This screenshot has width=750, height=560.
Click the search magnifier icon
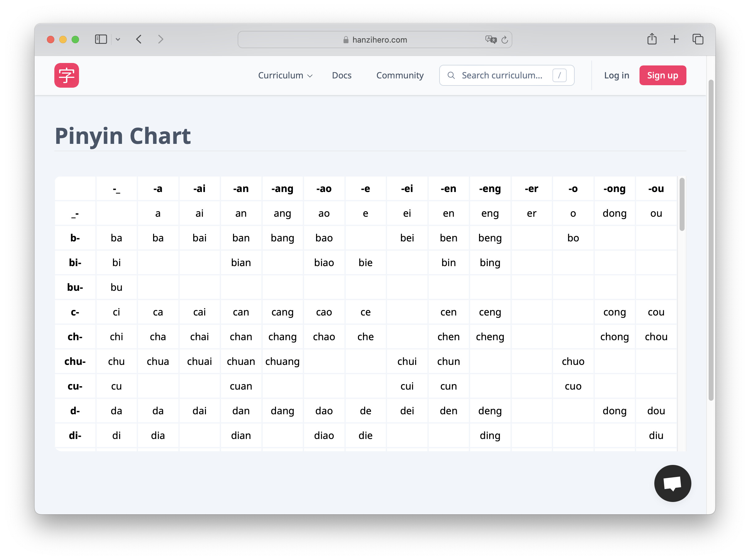coord(451,75)
